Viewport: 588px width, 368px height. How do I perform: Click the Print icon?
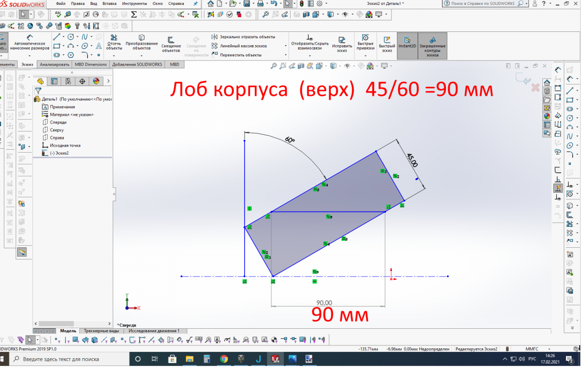(x=261, y=3)
